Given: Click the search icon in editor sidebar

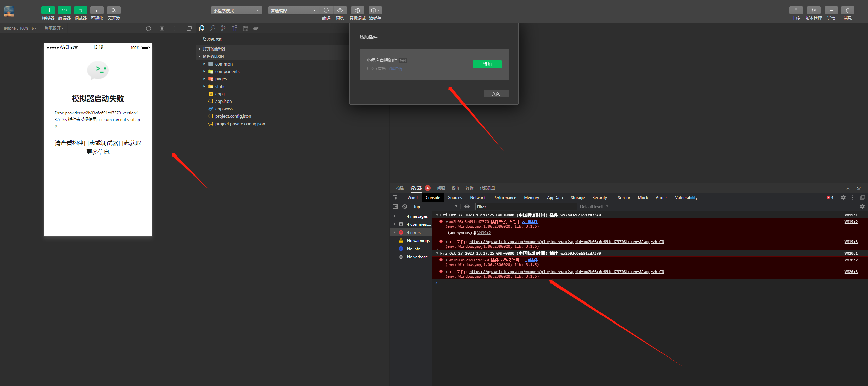Looking at the screenshot, I should tap(213, 29).
